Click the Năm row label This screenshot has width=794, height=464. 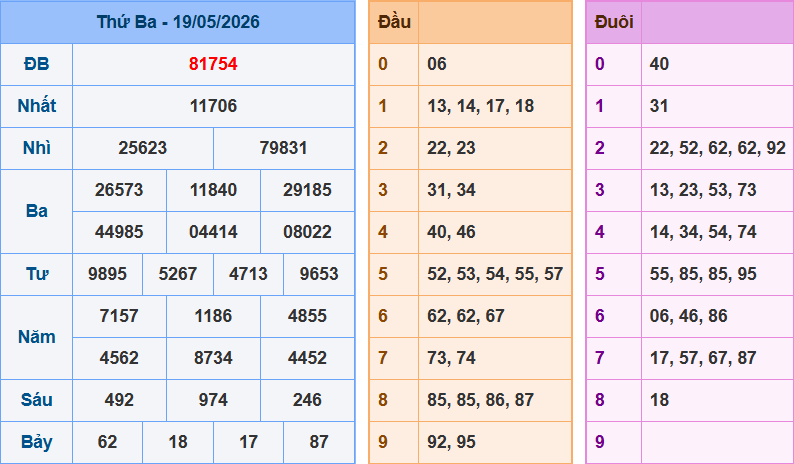pos(36,337)
